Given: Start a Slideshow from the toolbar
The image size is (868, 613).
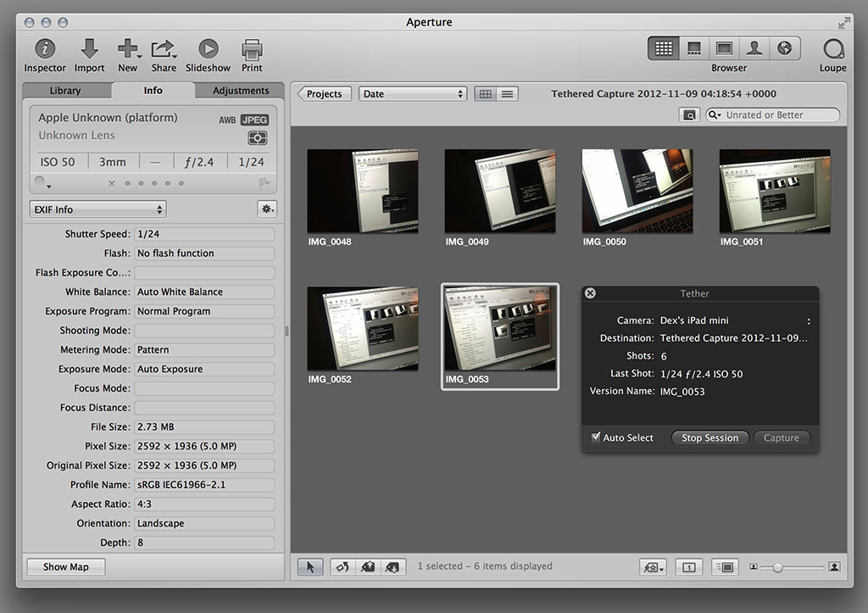Looking at the screenshot, I should (x=208, y=49).
